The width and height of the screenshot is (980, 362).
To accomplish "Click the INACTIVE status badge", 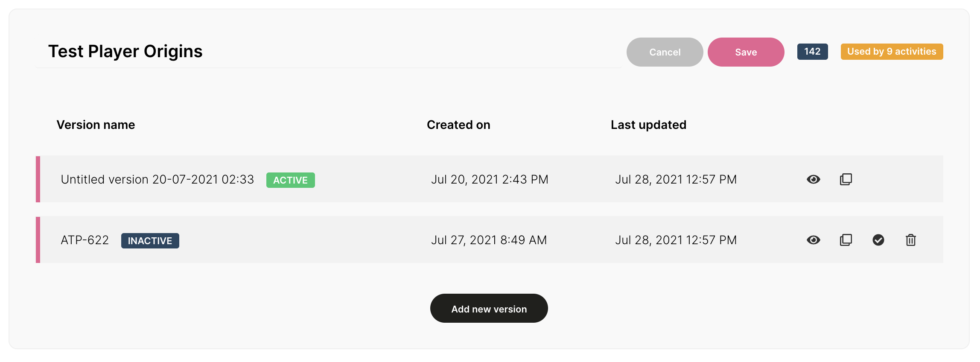I will 150,241.
